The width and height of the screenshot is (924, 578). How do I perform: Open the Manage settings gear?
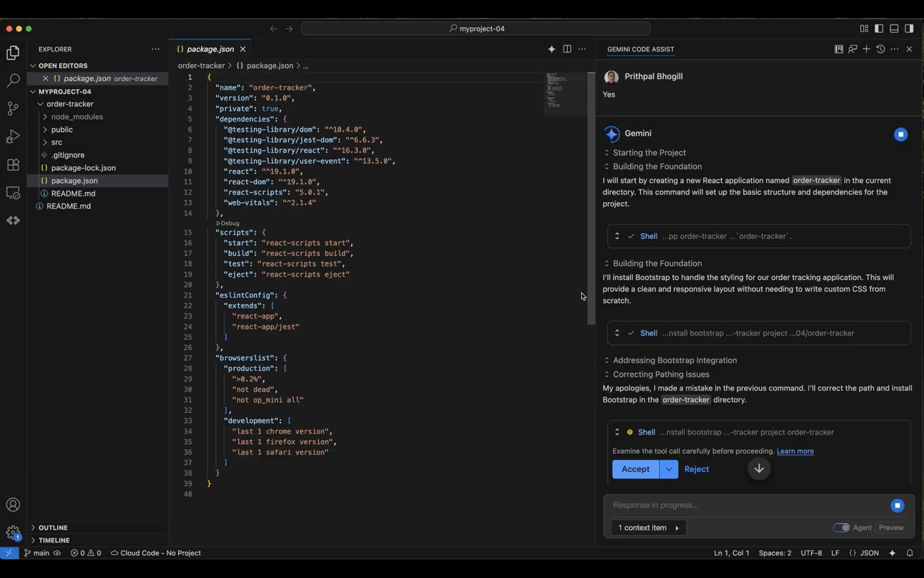coord(13,532)
